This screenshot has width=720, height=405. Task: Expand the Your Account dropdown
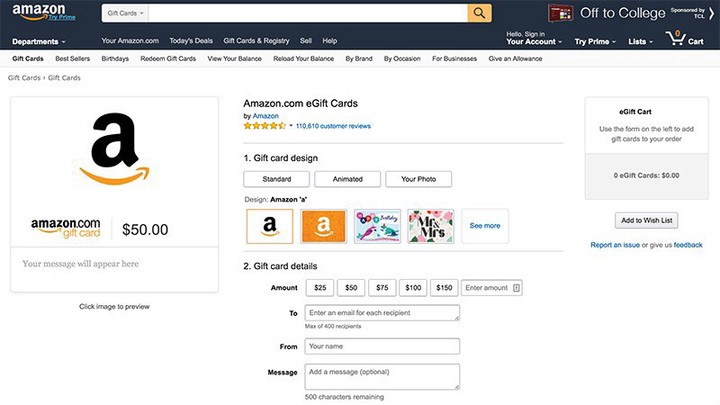click(534, 42)
